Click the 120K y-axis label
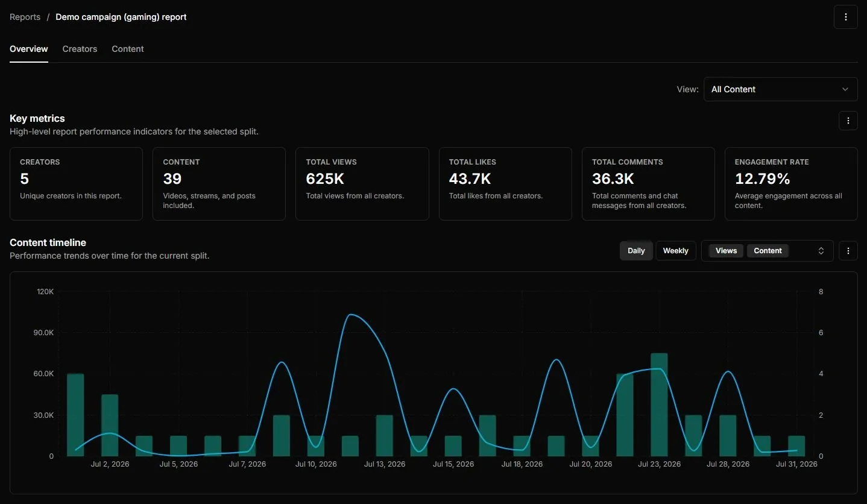The image size is (867, 504). [46, 292]
